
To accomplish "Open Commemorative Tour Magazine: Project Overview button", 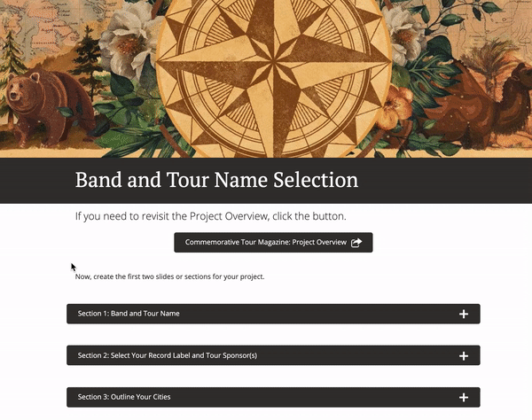I will (x=273, y=243).
